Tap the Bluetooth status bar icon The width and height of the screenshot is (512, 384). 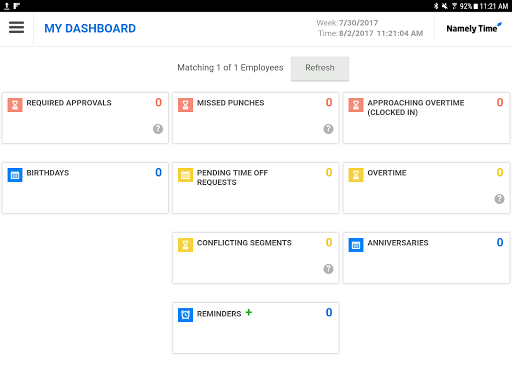(x=436, y=6)
